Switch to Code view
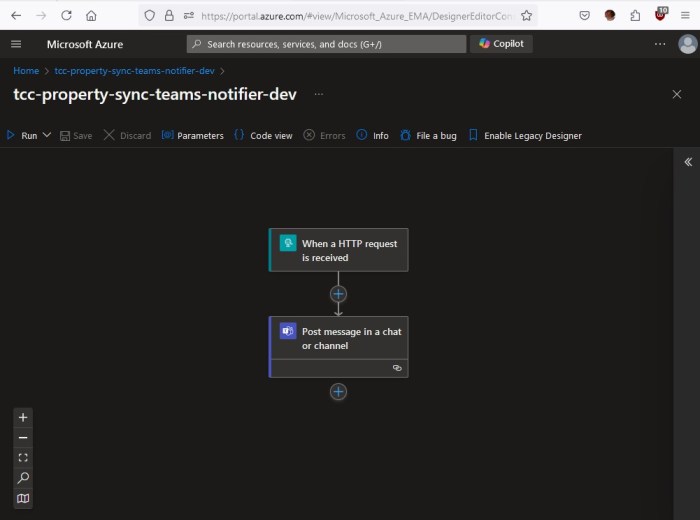This screenshot has height=520, width=700. coord(263,135)
